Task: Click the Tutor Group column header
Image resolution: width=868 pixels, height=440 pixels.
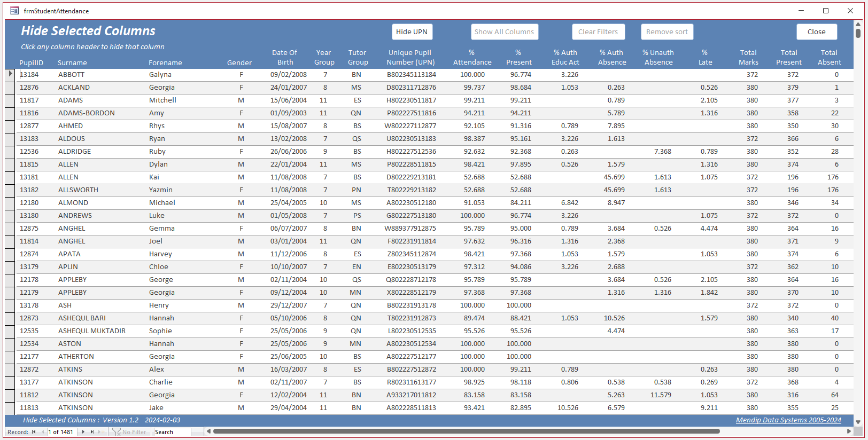Action: pos(358,58)
